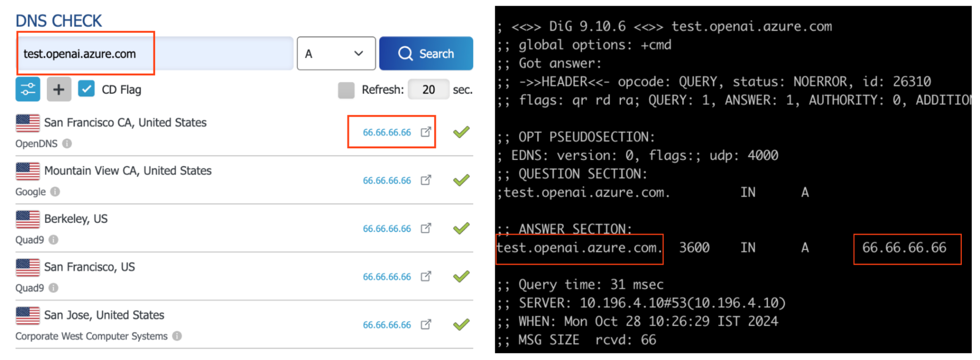Click info icon beside Corporate West Computer Systems

click(178, 336)
